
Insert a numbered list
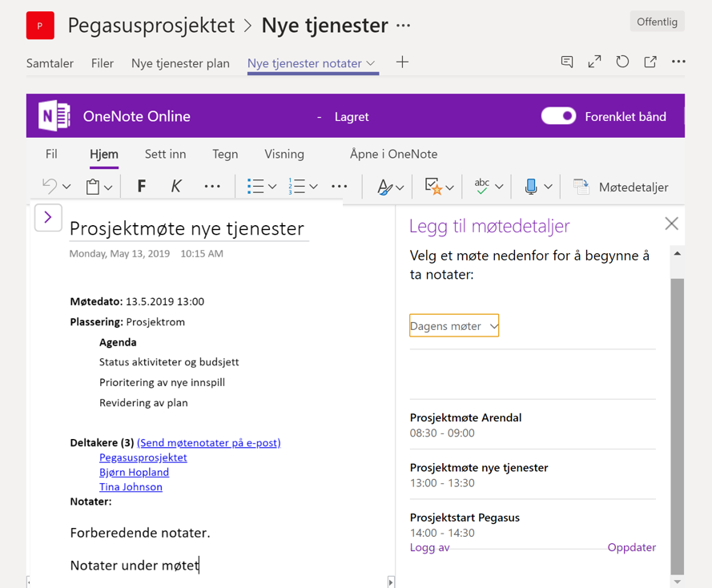pyautogui.click(x=297, y=186)
